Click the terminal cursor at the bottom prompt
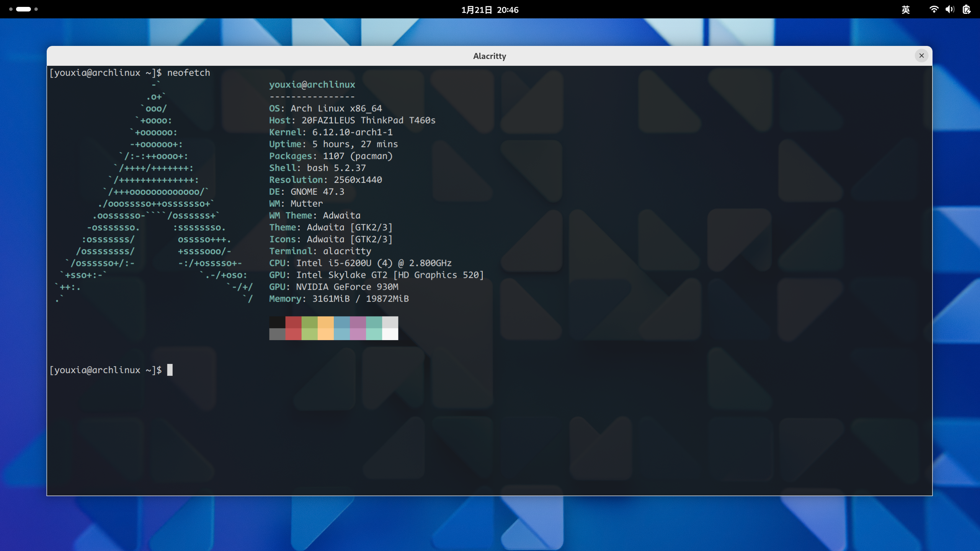The image size is (980, 551). pos(170,370)
